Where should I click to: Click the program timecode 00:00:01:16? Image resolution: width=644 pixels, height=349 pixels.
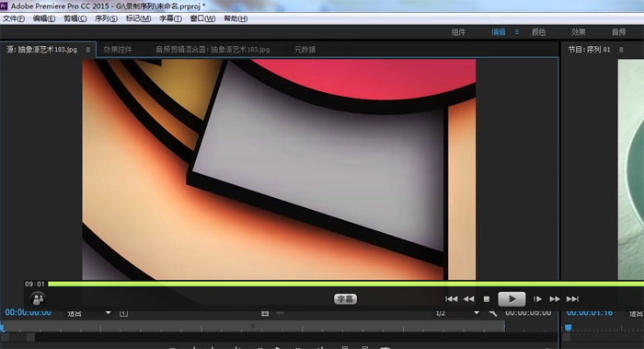pyautogui.click(x=590, y=313)
